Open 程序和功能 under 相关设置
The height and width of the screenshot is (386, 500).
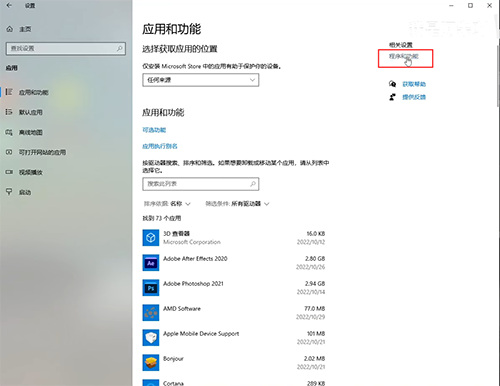tap(403, 56)
